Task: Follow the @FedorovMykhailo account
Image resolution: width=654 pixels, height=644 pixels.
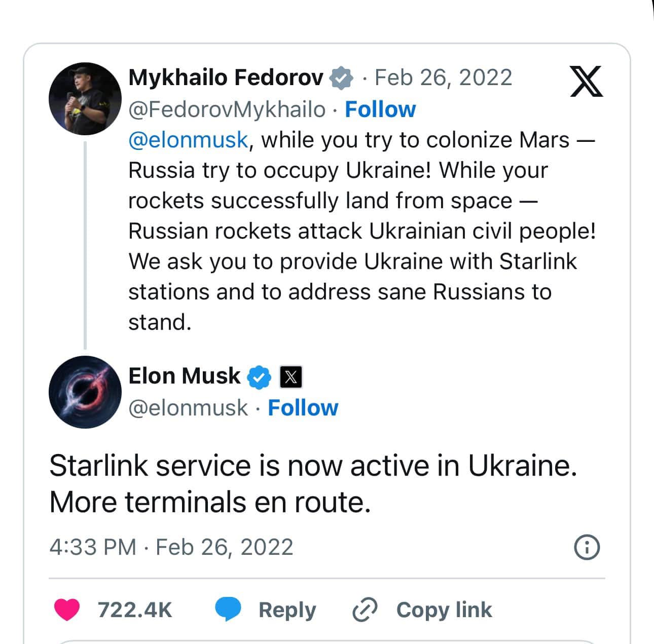Action: (x=380, y=109)
